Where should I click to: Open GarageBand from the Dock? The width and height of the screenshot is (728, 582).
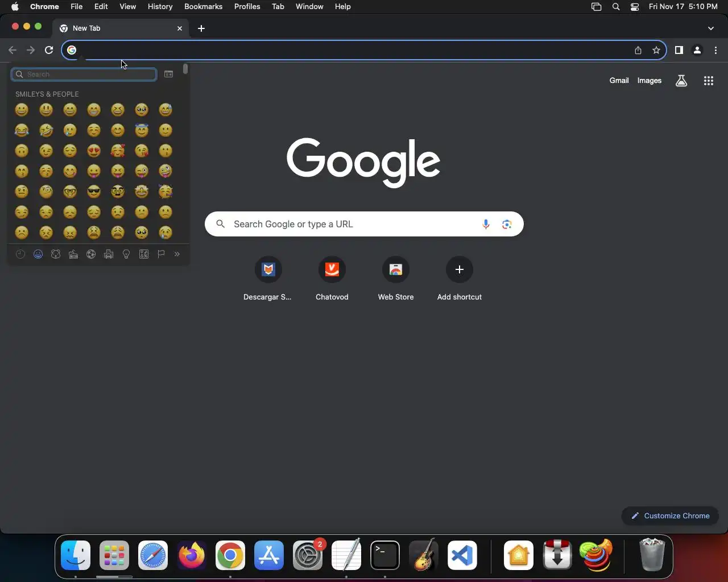[424, 555]
